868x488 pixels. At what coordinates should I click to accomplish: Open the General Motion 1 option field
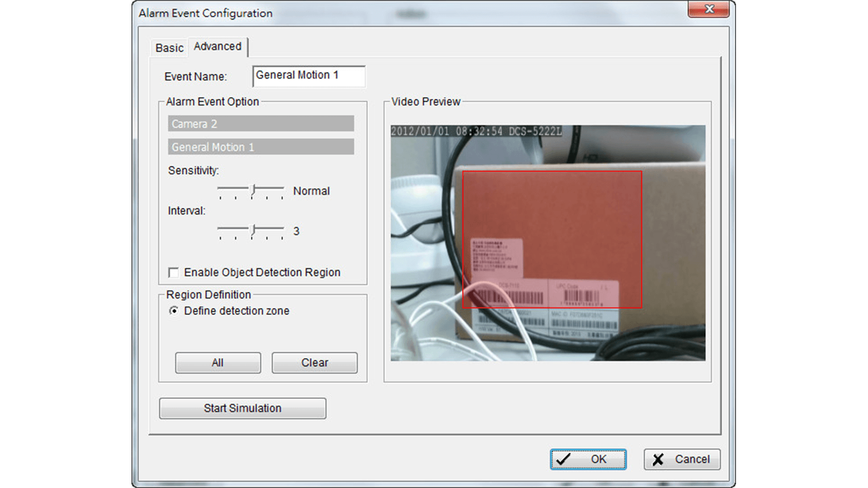[261, 147]
